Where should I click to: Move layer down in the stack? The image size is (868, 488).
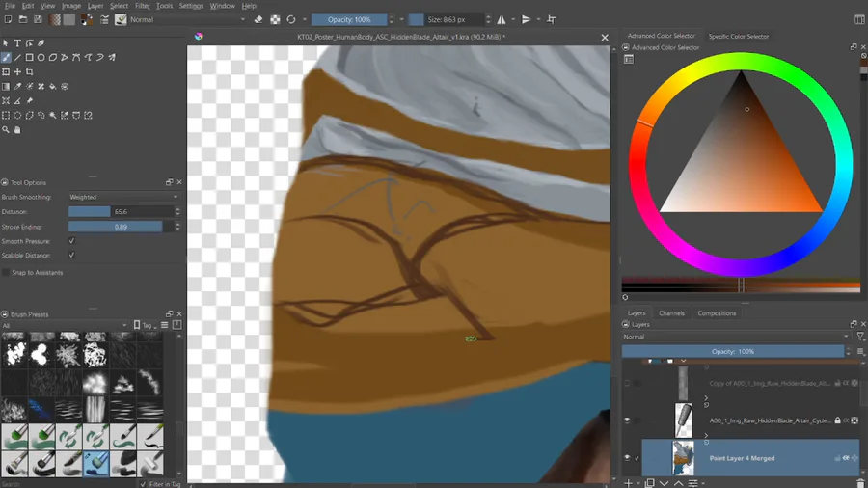[665, 484]
